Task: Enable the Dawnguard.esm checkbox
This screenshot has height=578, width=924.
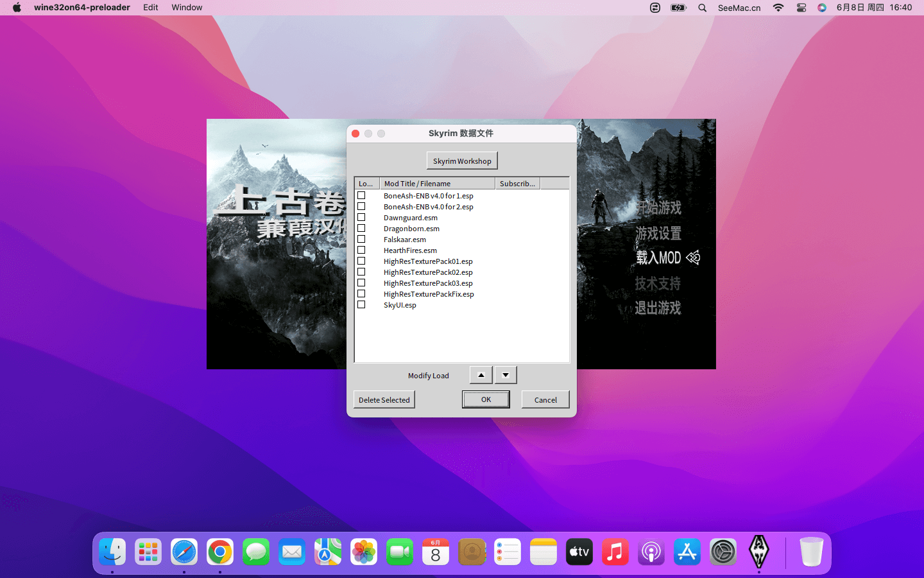Action: point(361,218)
